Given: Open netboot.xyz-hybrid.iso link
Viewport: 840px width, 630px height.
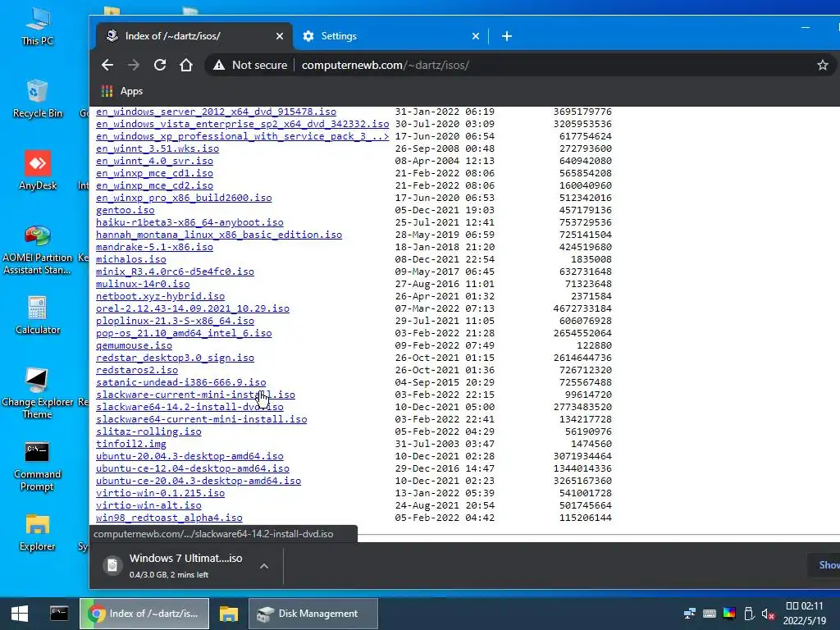Looking at the screenshot, I should [x=160, y=296].
